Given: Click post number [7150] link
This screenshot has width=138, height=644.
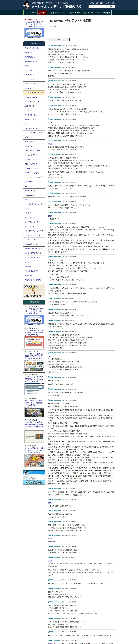Looking at the screenshot, I should 51,46.
